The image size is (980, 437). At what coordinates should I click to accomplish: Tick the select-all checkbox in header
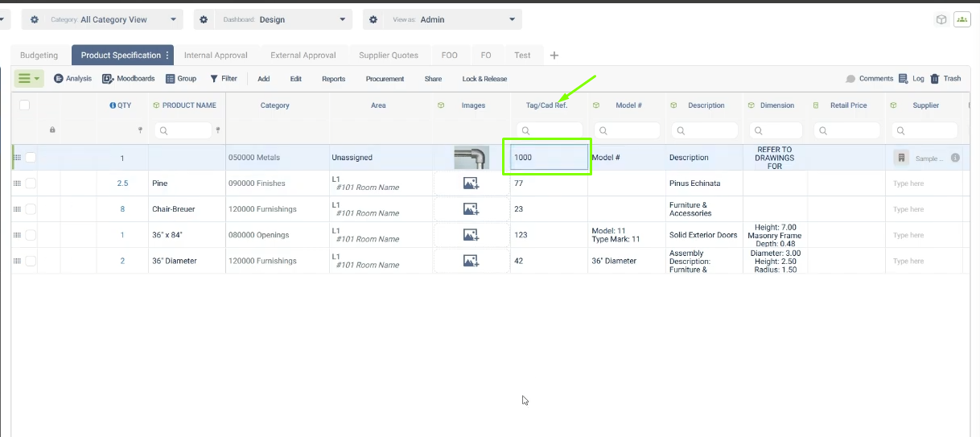24,105
